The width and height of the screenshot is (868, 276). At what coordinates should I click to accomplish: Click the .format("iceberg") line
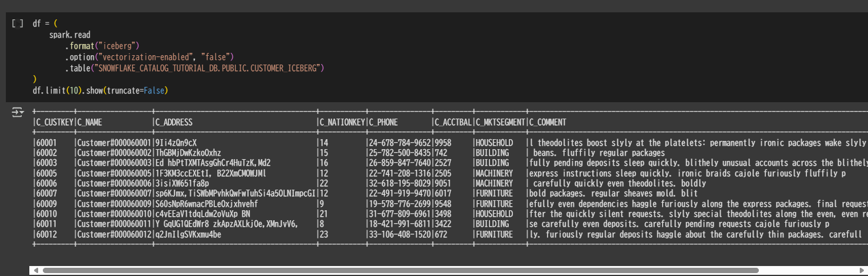[x=102, y=46]
